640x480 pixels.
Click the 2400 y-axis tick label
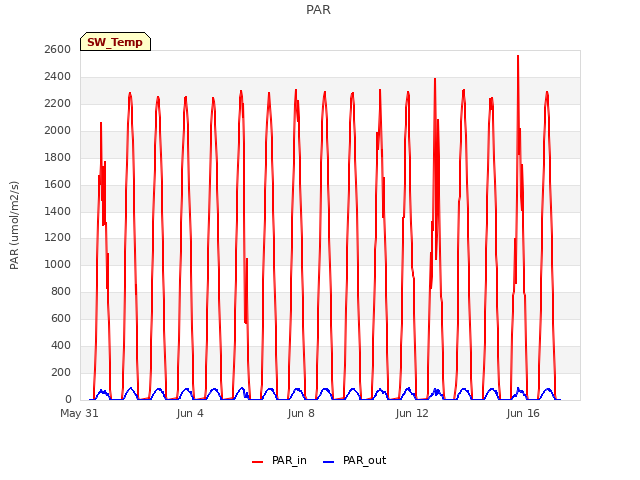pyautogui.click(x=58, y=76)
